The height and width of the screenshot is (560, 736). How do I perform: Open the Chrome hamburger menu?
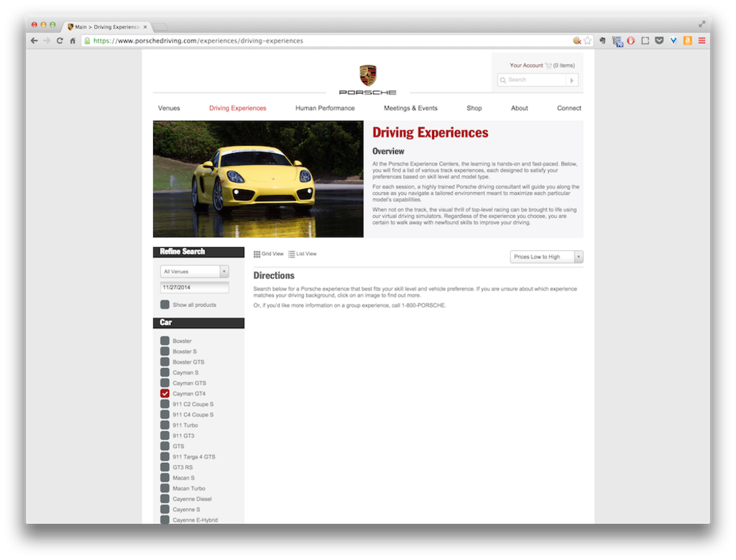(701, 41)
